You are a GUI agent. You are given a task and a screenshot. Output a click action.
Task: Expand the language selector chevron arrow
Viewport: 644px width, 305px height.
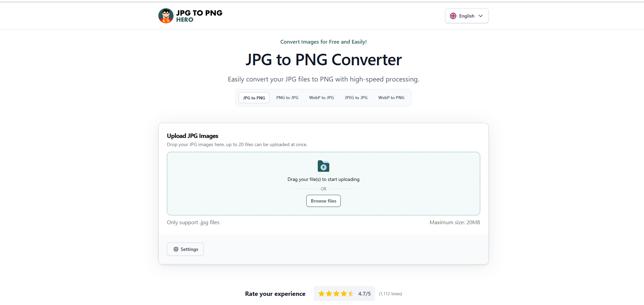(481, 16)
